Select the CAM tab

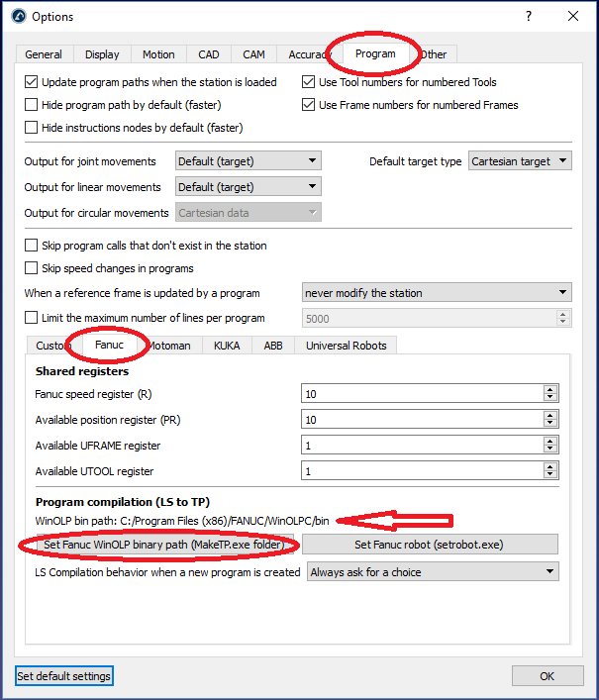tap(253, 54)
